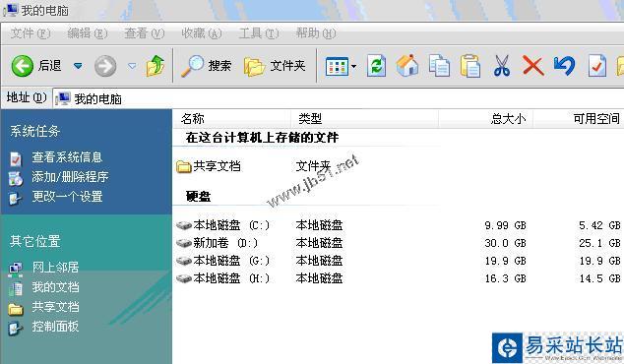Click 更改一个设置 task link

coord(67,197)
